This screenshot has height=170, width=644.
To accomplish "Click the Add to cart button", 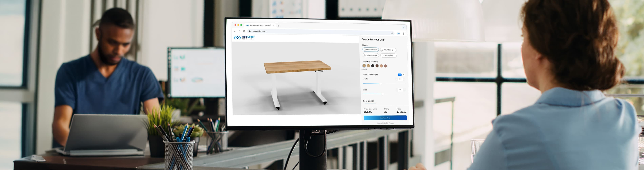I will 385,118.
